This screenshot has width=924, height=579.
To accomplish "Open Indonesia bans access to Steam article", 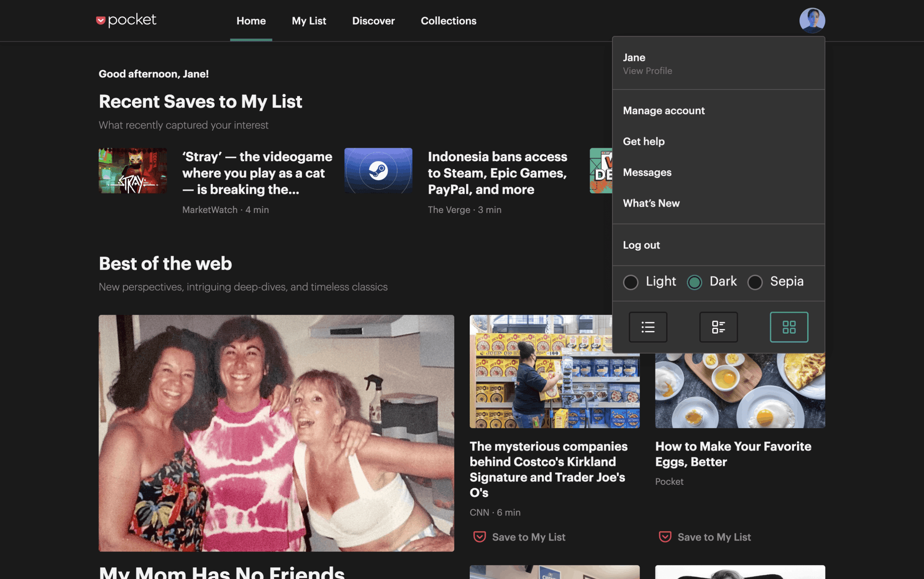I will pos(498,173).
